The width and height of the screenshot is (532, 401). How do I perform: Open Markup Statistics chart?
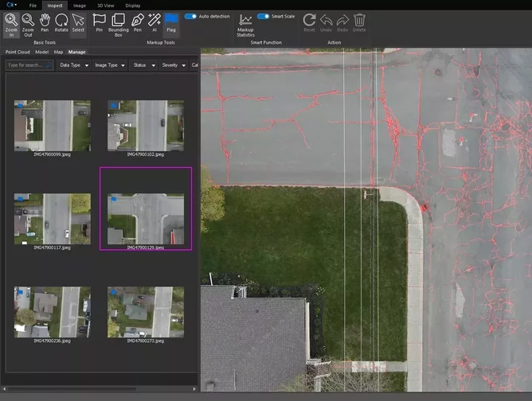[245, 25]
